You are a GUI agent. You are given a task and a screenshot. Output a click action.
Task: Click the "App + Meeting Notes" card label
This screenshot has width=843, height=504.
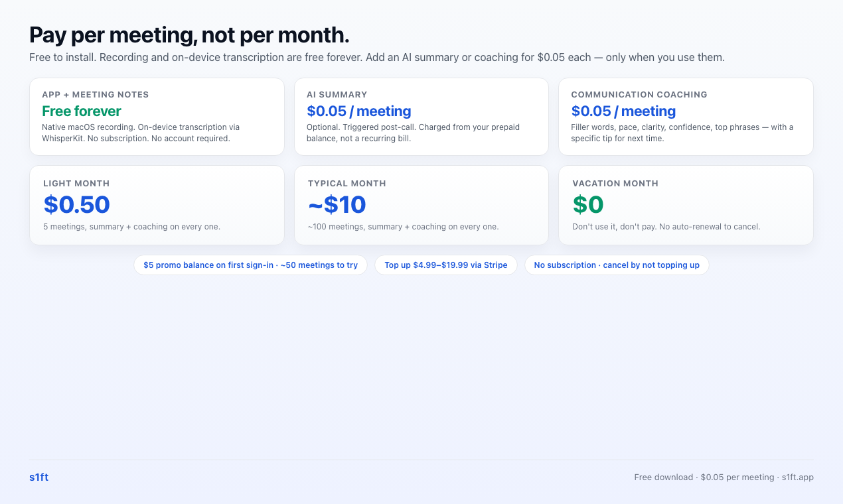click(95, 95)
